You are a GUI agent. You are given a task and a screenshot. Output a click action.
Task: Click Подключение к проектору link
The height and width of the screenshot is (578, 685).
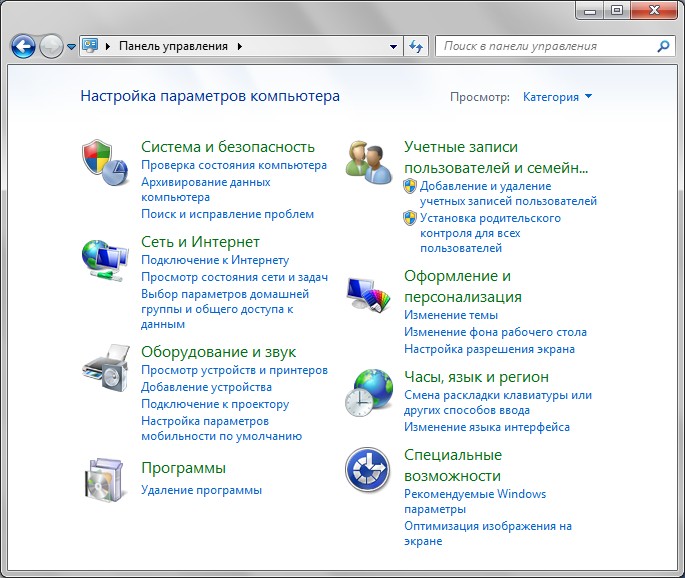(215, 404)
